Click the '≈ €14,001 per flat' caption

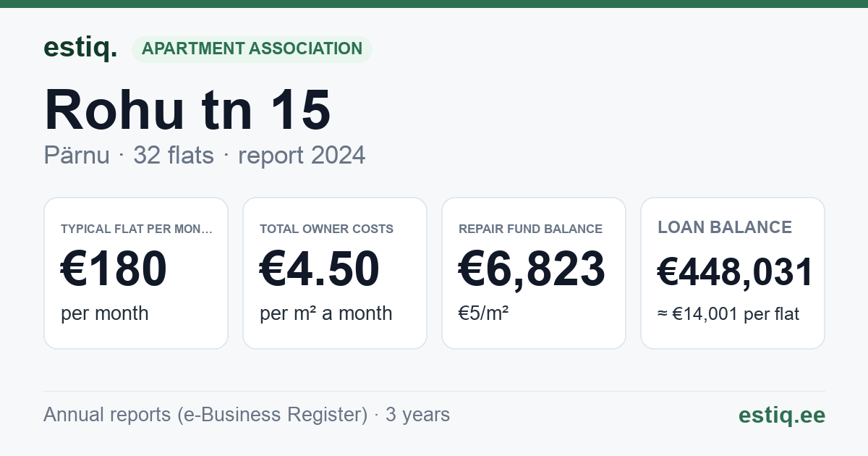(x=728, y=314)
